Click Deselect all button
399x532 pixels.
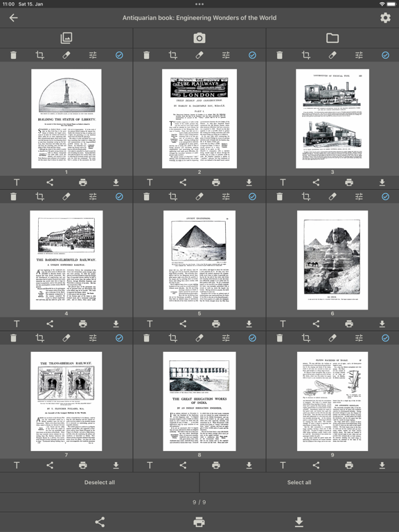click(x=100, y=482)
